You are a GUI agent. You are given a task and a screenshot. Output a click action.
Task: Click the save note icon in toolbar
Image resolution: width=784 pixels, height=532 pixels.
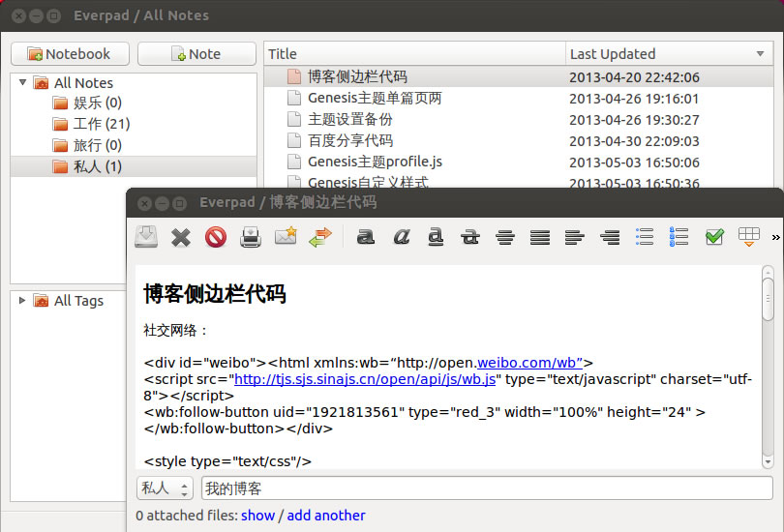pyautogui.click(x=146, y=236)
